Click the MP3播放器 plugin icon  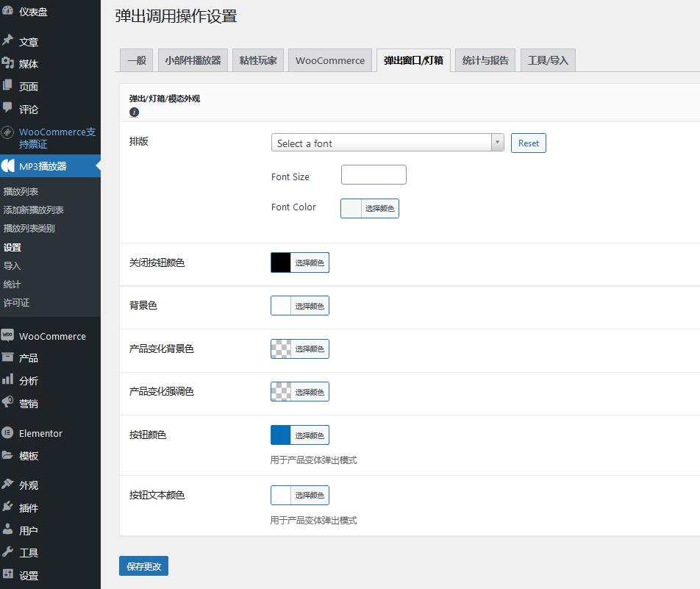[7, 166]
